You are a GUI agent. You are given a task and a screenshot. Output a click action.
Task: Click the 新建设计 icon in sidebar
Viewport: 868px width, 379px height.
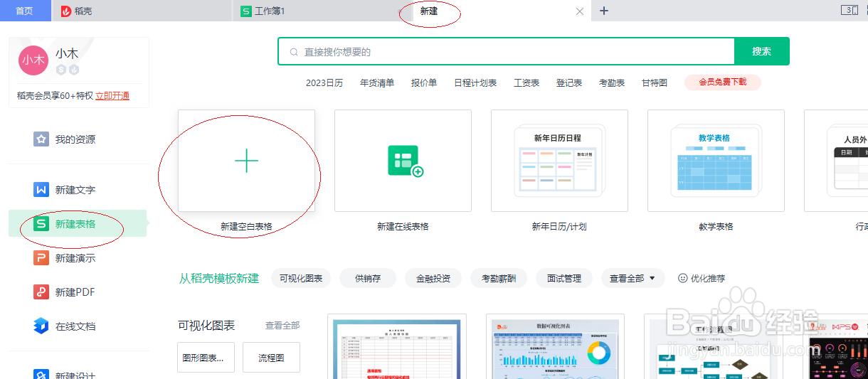coord(41,374)
